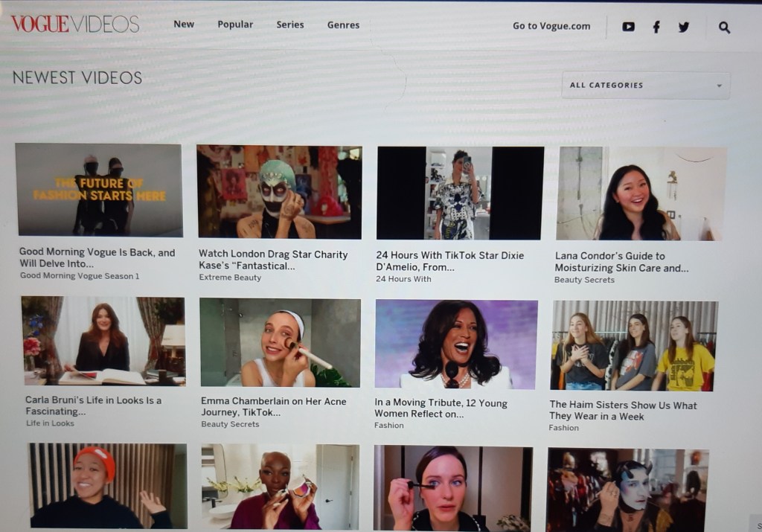Open the Series navigation menu
The image size is (762, 532).
click(290, 25)
